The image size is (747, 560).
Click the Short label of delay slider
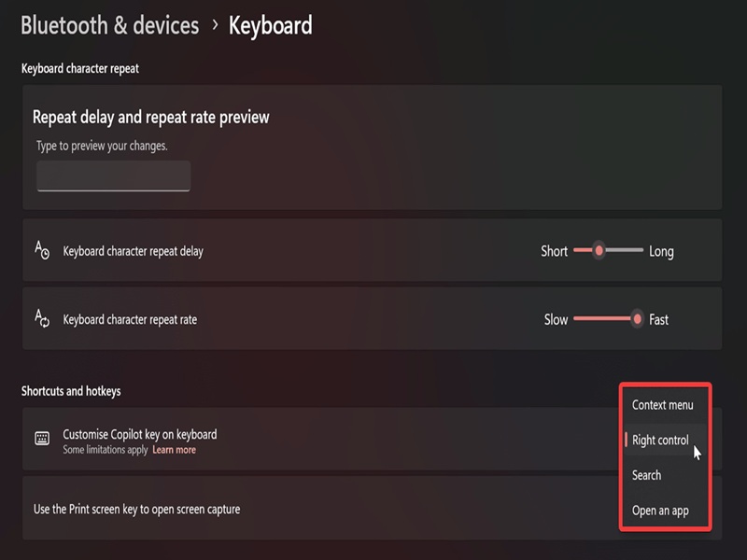554,251
